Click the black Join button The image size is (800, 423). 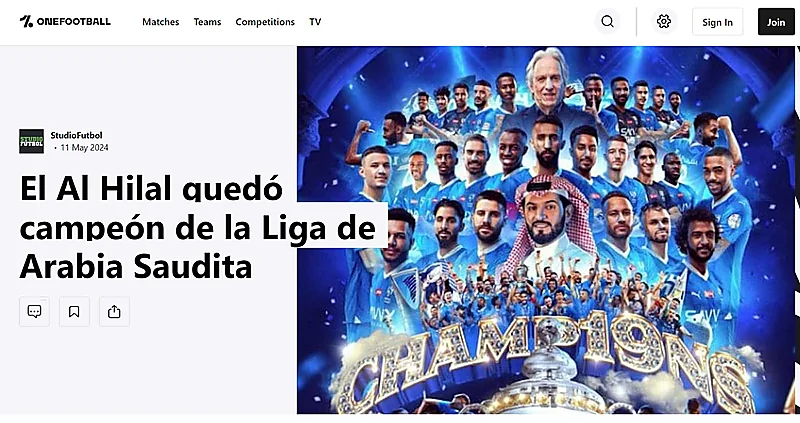pyautogui.click(x=776, y=22)
